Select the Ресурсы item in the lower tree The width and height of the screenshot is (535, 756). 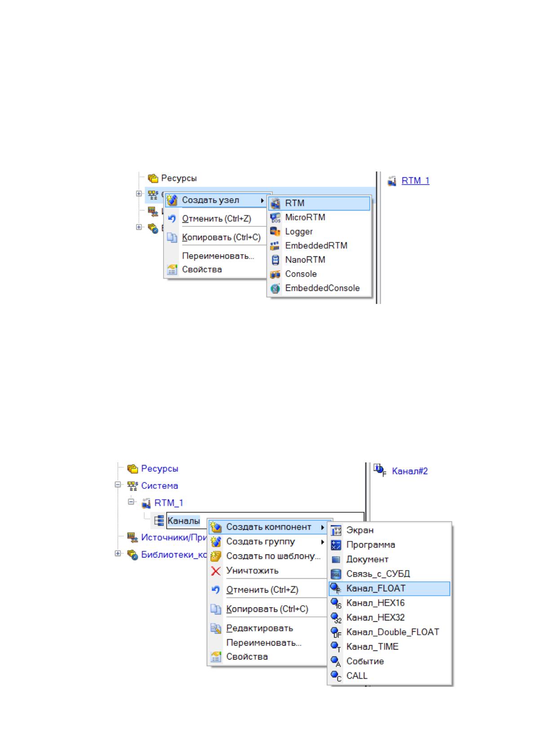pos(159,469)
